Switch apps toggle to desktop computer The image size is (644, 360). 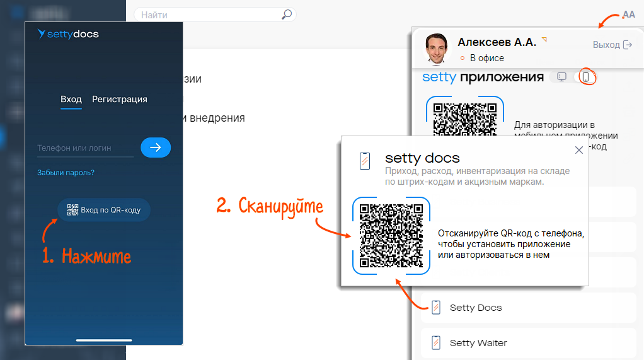click(x=561, y=77)
